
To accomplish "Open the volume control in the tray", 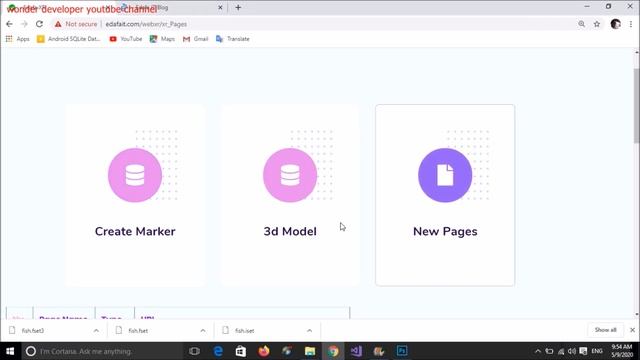I will [x=572, y=351].
